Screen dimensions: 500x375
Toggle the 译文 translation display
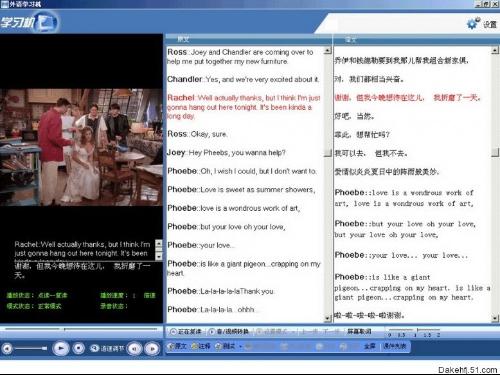pos(225,346)
